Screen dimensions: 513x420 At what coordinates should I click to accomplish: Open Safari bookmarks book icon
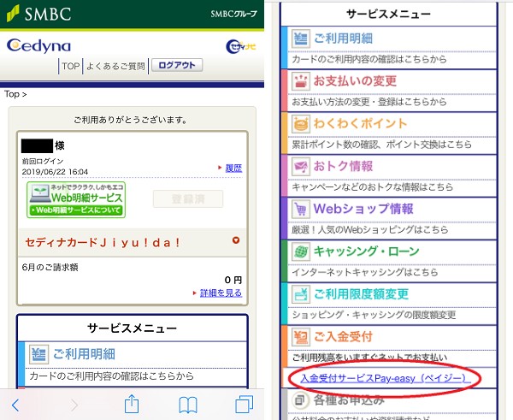[188, 405]
